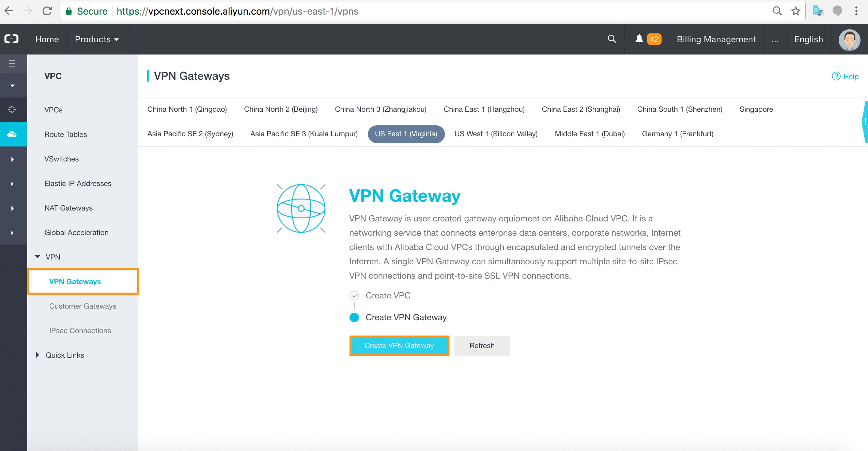Open the Google Translate extension icon
Image resolution: width=868 pixels, height=451 pixels.
point(818,11)
